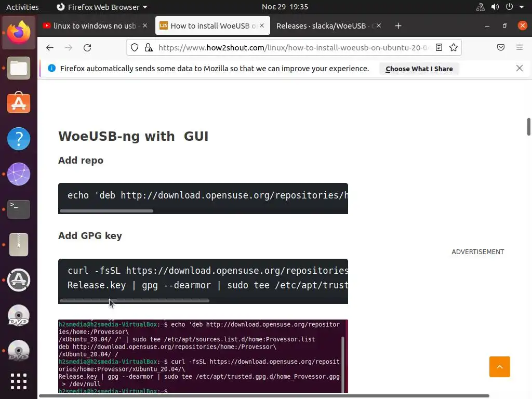Click the orange scroll-to-top button

(x=499, y=367)
